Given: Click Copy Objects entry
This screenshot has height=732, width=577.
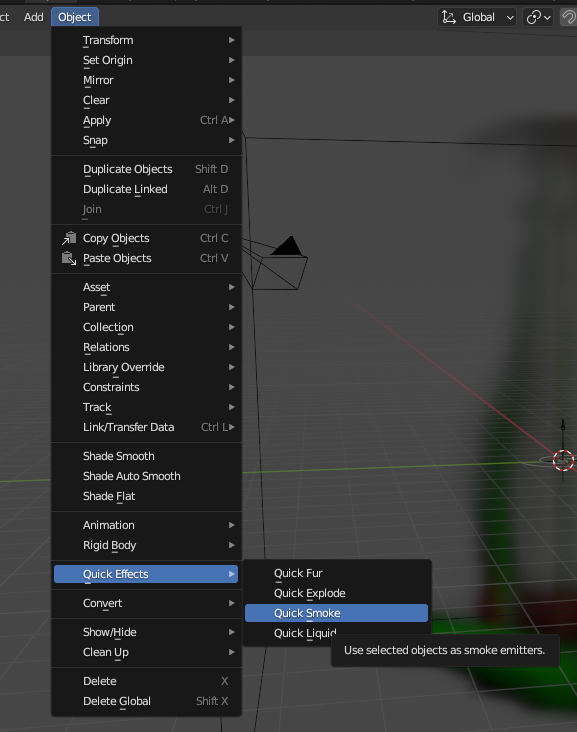Looking at the screenshot, I should click(146, 239).
